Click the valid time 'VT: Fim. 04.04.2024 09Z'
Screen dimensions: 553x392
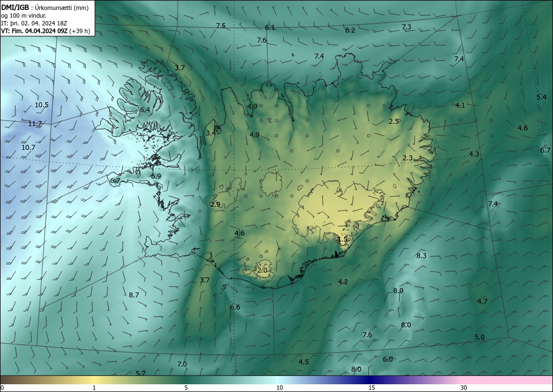click(34, 31)
